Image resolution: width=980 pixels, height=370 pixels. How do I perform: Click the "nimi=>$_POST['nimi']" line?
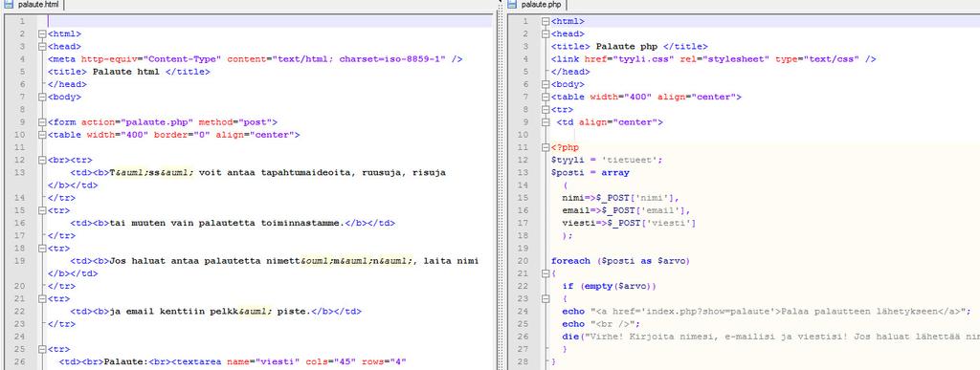tap(620, 198)
